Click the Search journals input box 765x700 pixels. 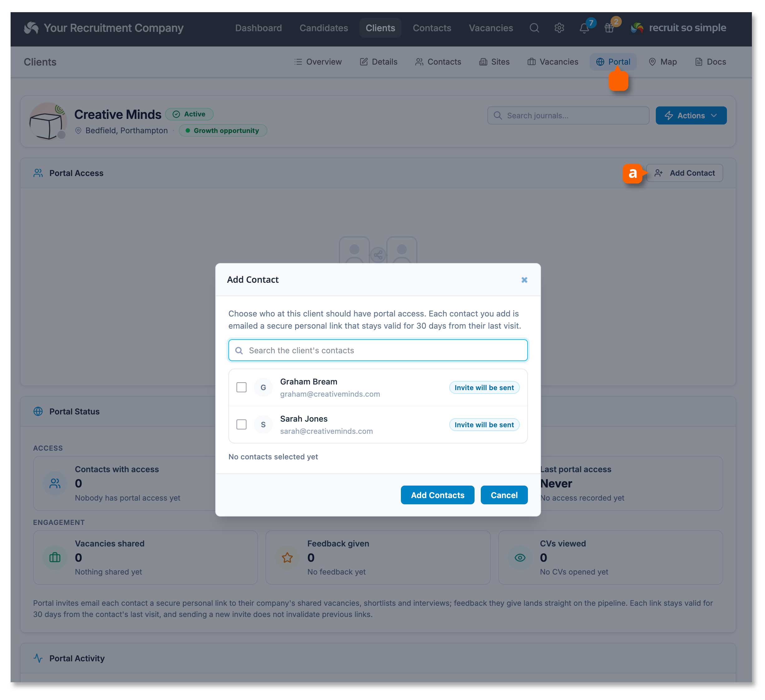(568, 115)
